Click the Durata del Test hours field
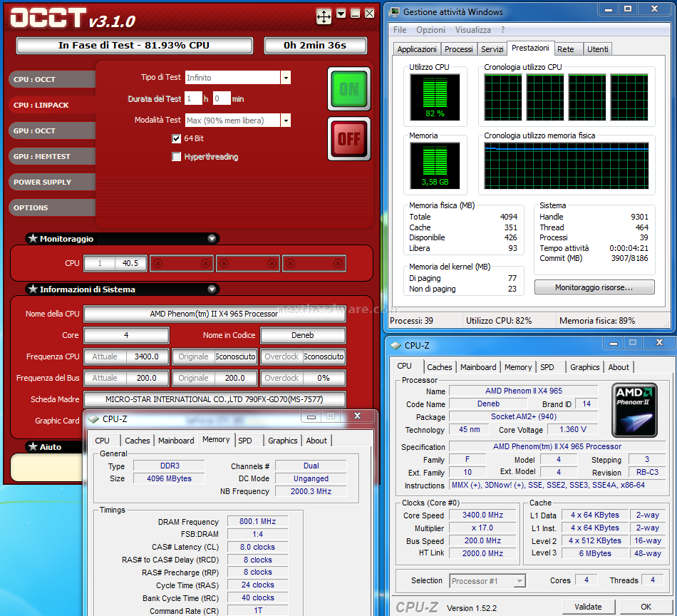 tap(193, 99)
